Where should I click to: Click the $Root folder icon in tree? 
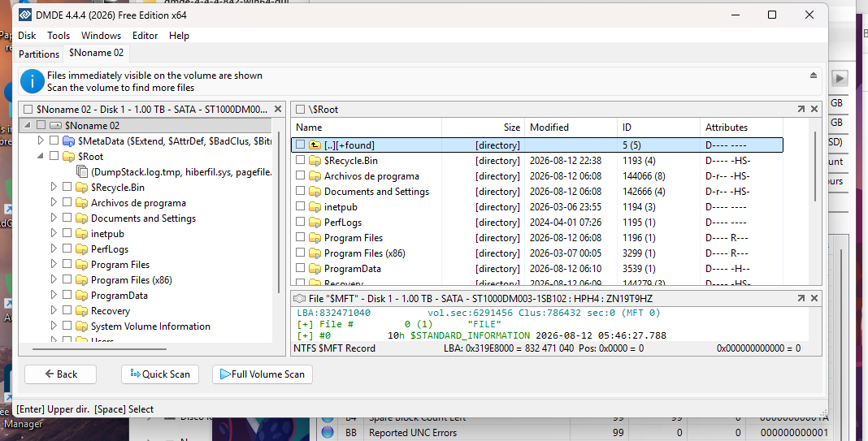point(68,157)
